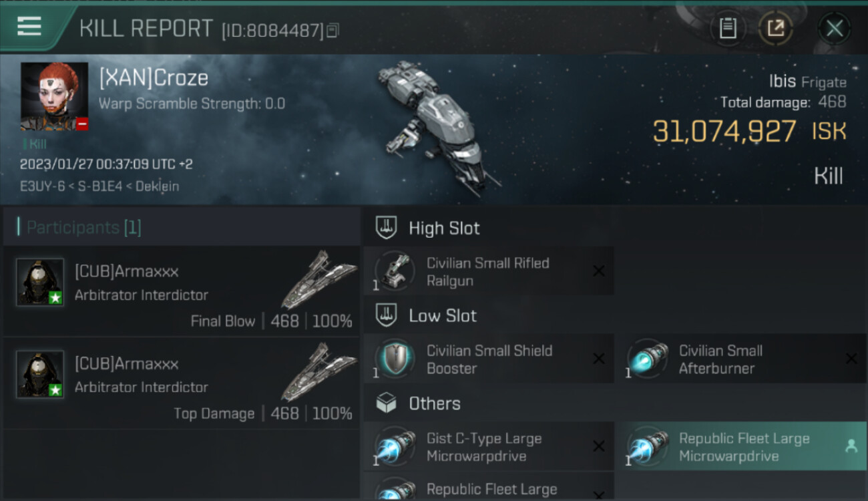Select the Civilian Small Afterburner icon
Viewport: 868px width, 501px height.
point(648,359)
